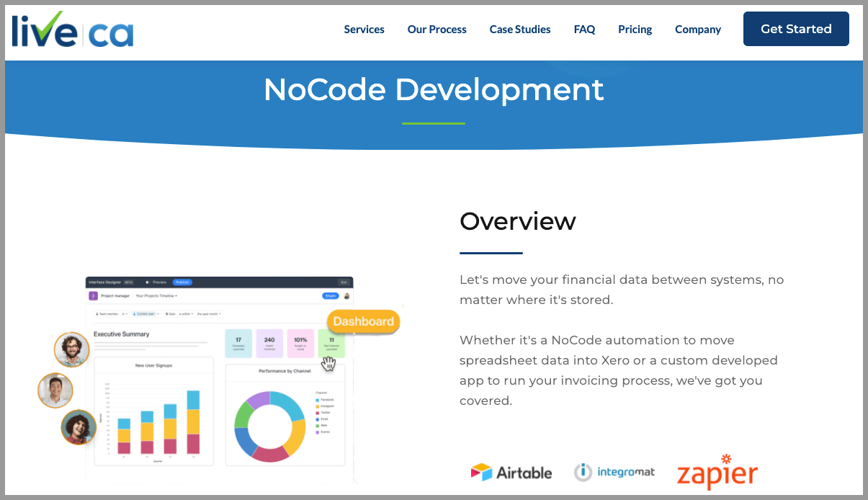This screenshot has height=500, width=868.
Task: Click the Integromat logo
Action: 614,472
